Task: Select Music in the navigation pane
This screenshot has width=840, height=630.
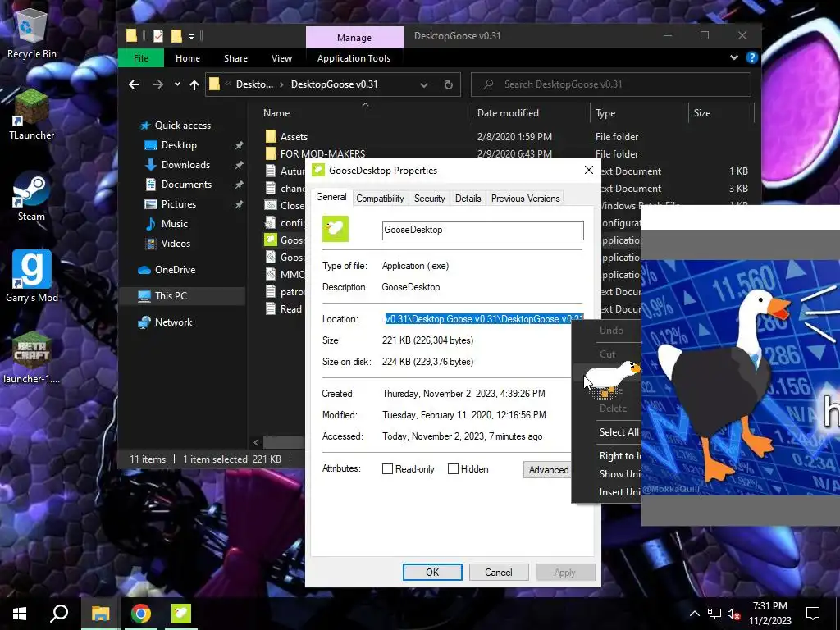Action: pos(174,224)
